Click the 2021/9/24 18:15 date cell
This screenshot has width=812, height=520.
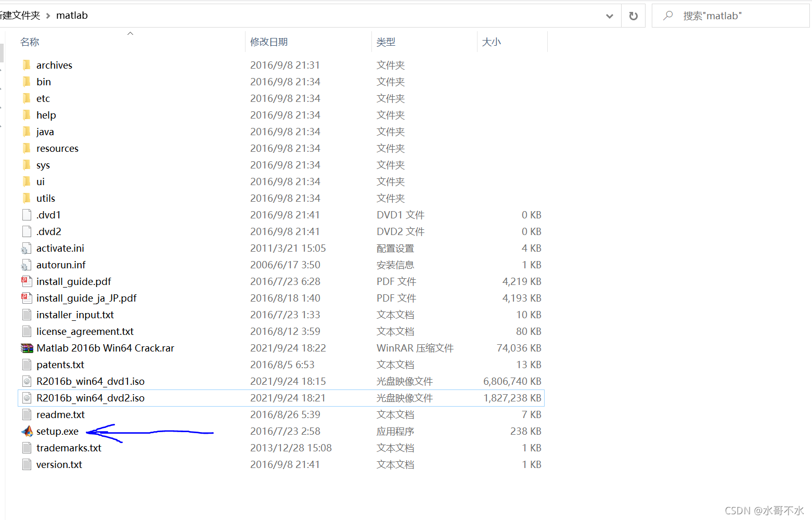click(x=288, y=381)
